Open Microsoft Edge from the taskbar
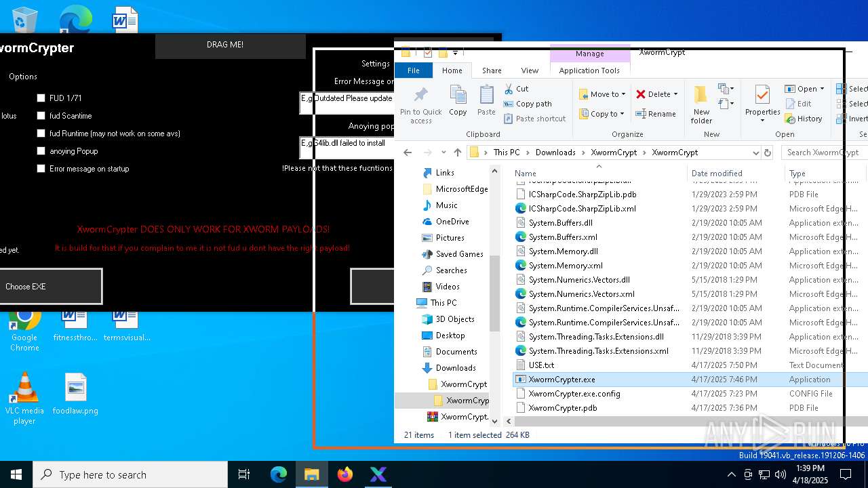The image size is (868, 488). (279, 474)
